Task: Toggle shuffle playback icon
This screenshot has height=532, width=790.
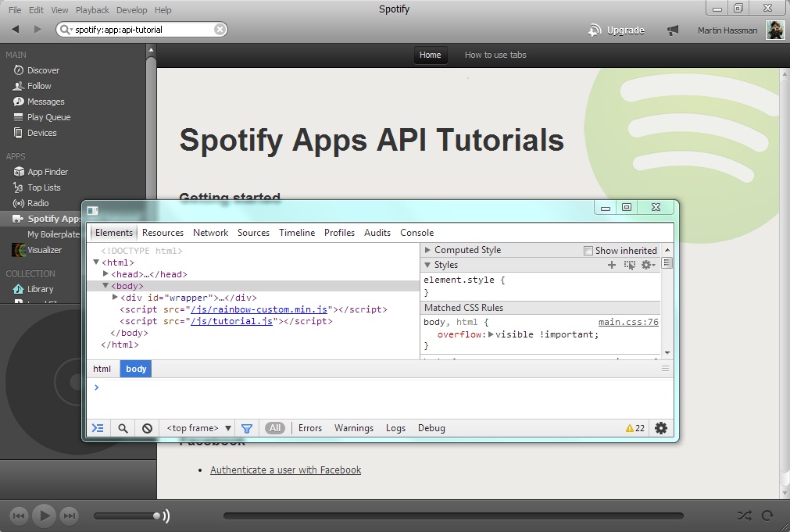Action: [744, 516]
